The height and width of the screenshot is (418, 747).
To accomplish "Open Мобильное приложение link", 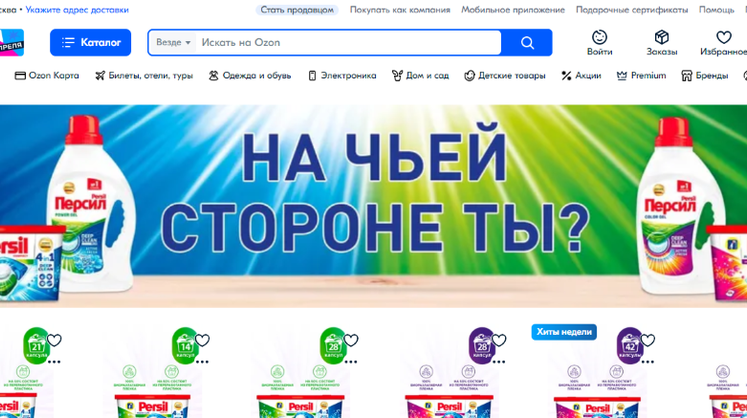I will point(513,10).
